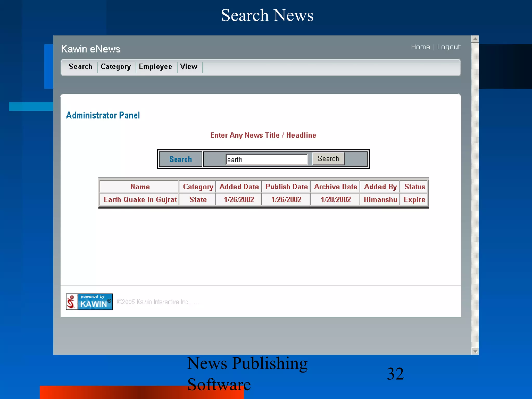532x399 pixels.
Task: Click the gray Search button
Action: coord(328,159)
